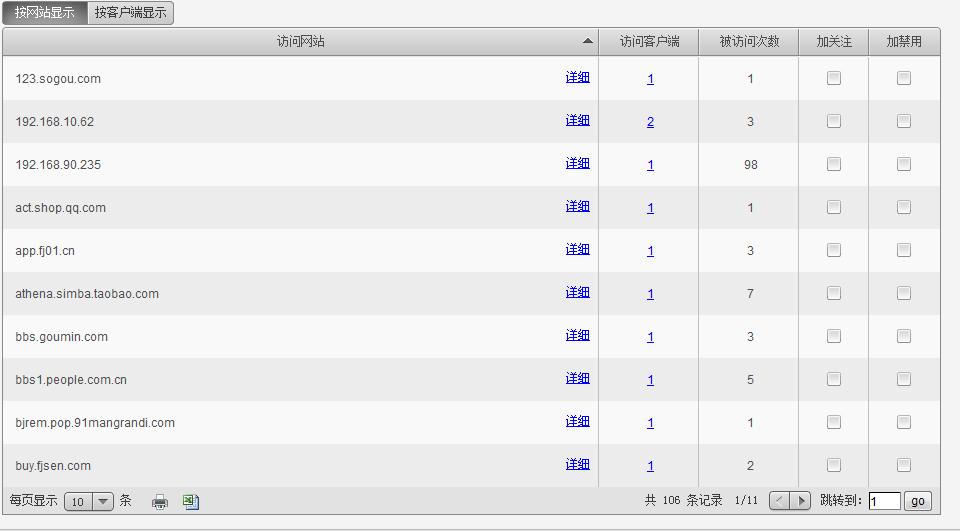
Task: Check 加关注 for bbs1.people.com.cn
Action: pyautogui.click(x=834, y=379)
